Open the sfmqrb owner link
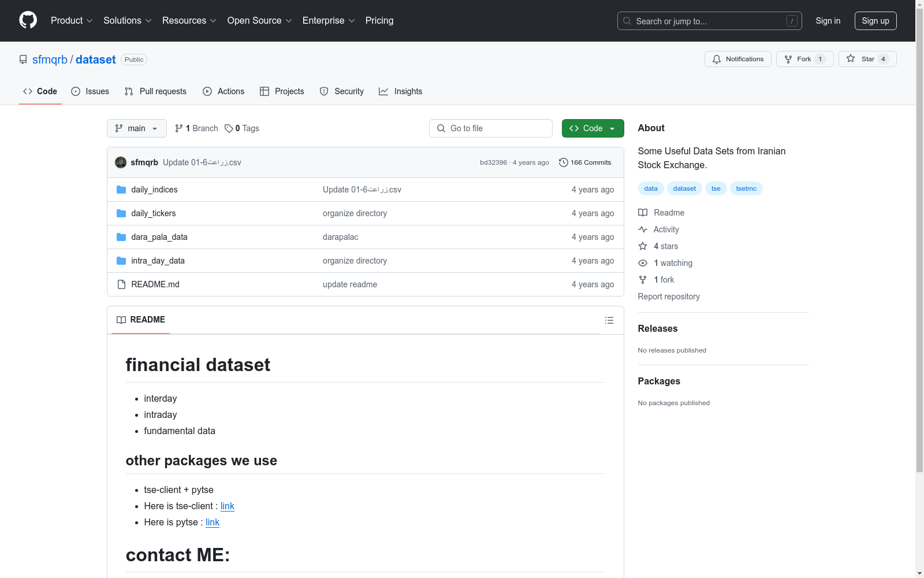Viewport: 924px width, 578px height. click(x=50, y=60)
